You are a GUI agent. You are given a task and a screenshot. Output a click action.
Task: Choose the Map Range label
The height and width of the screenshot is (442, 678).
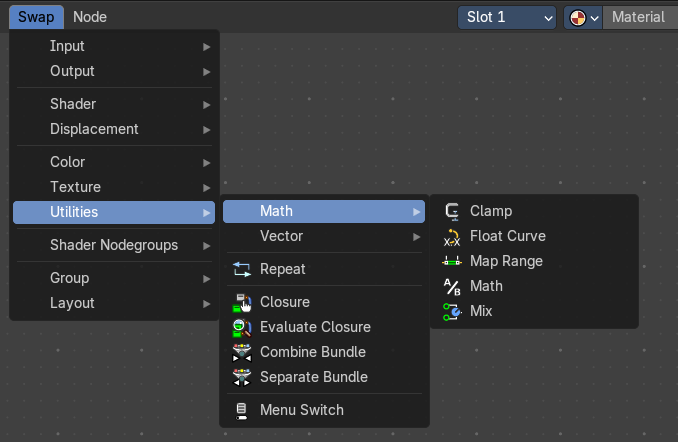coord(506,261)
